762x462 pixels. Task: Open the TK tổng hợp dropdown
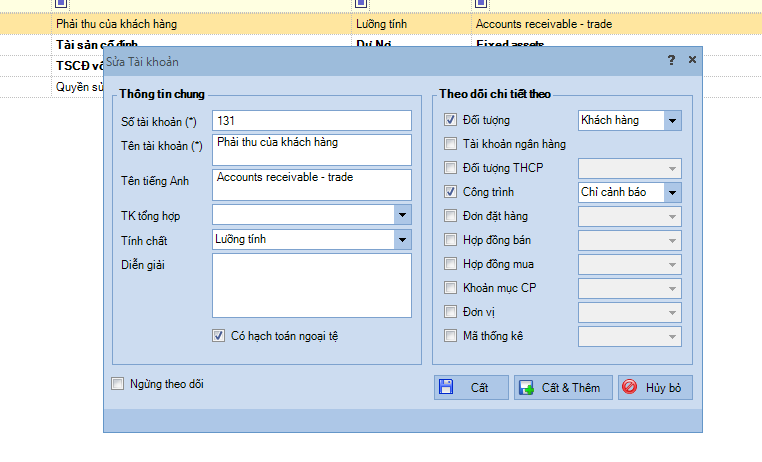[x=402, y=214]
